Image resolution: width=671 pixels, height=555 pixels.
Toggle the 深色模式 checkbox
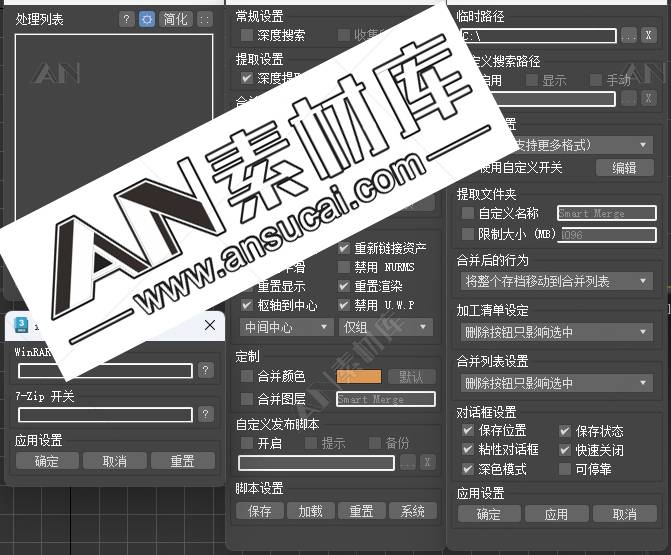(468, 469)
